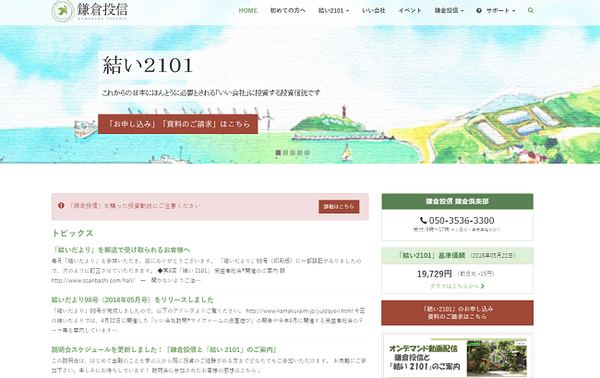Click the お申し込み 資料のご請求 hero button
Viewport: 600px width, 378px height.
pos(178,124)
